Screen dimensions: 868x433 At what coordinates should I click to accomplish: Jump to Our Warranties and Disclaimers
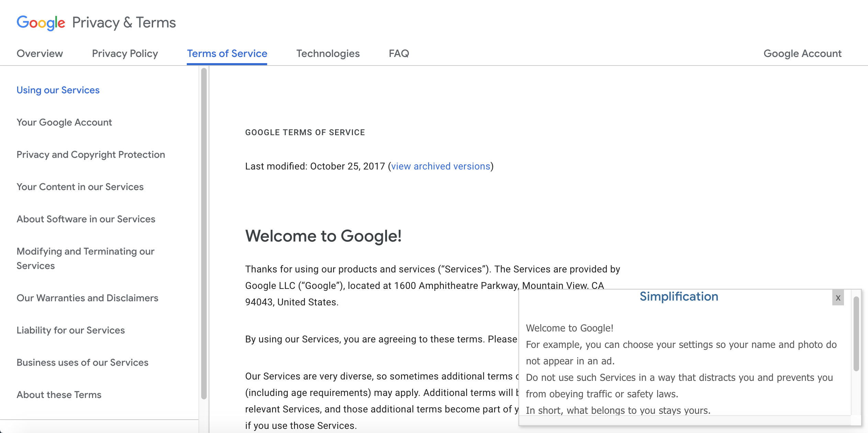click(87, 298)
